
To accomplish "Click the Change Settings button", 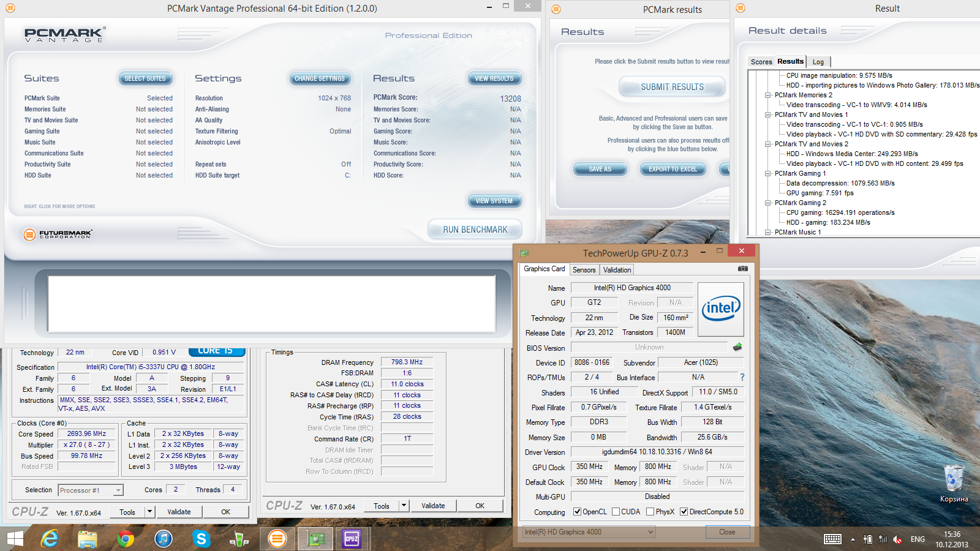I will (320, 78).
